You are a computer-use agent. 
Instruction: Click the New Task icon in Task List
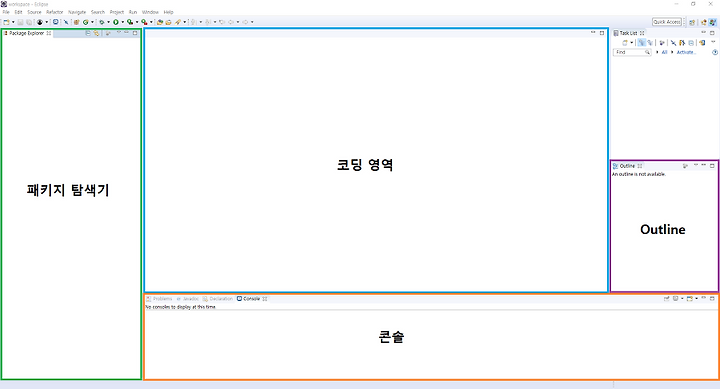tap(624, 43)
